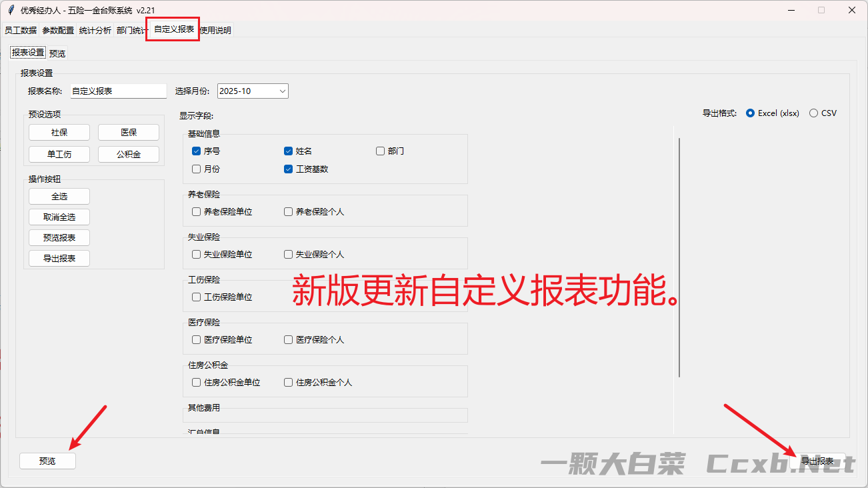Switch to the 预览 sub-tab
Screen dimensions: 868x488
click(57, 53)
